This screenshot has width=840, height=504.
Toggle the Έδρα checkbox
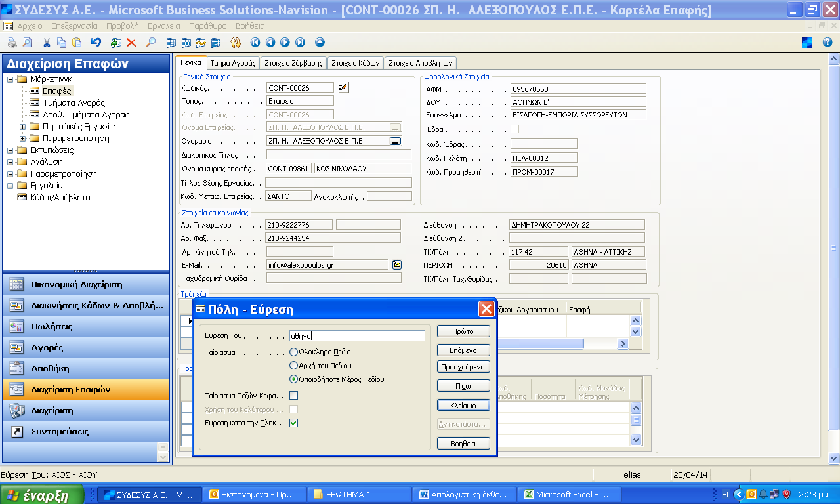(514, 129)
